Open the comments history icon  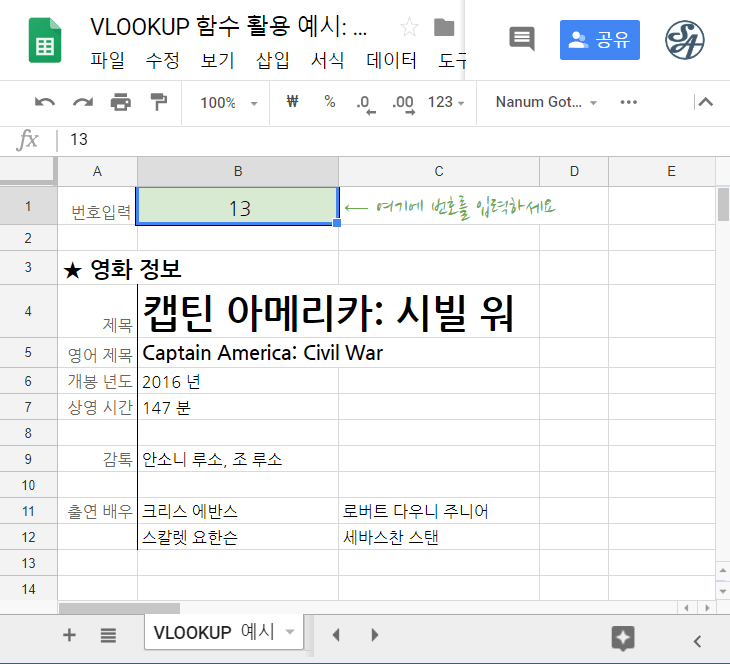522,39
